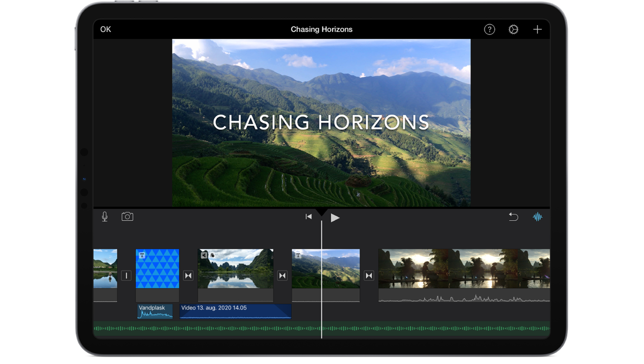
Task: Select the Video 13. aug. 2020 audio clip
Action: (x=235, y=311)
